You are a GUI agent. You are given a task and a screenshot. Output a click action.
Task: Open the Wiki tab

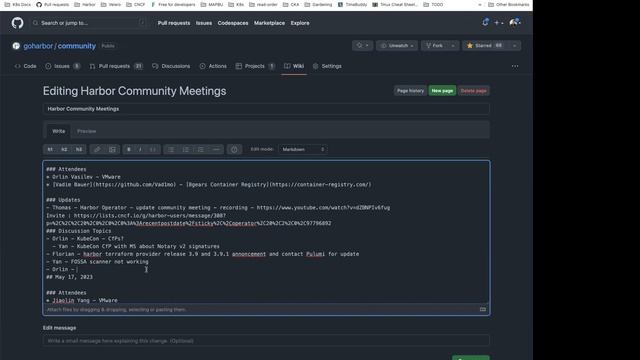[294, 66]
